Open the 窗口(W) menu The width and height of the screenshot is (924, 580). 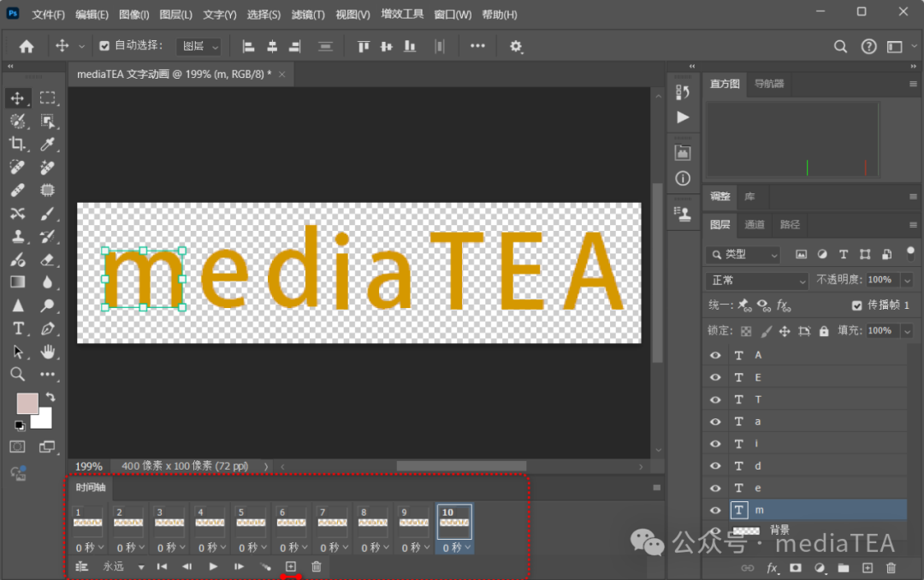(x=453, y=15)
